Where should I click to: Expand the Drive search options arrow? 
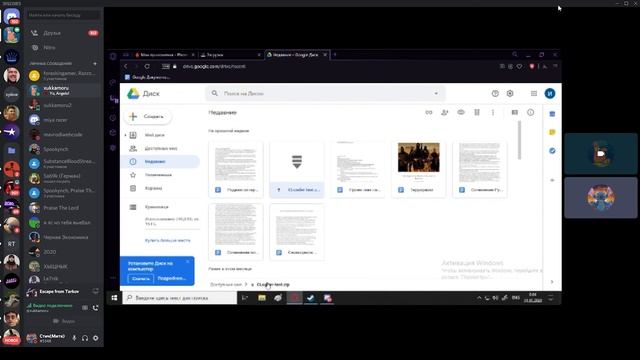tap(436, 93)
